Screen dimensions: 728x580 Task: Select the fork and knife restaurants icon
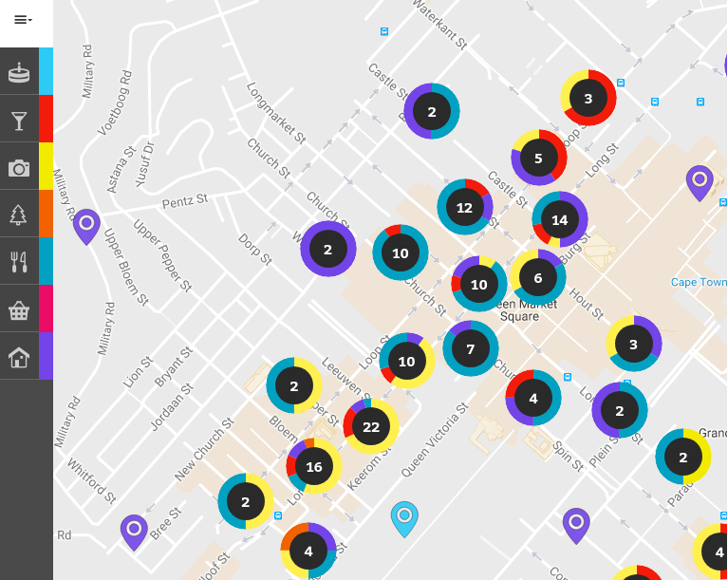click(19, 262)
